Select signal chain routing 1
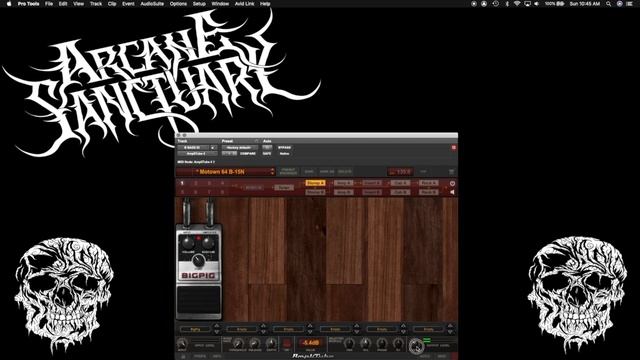 pyautogui.click(x=182, y=183)
